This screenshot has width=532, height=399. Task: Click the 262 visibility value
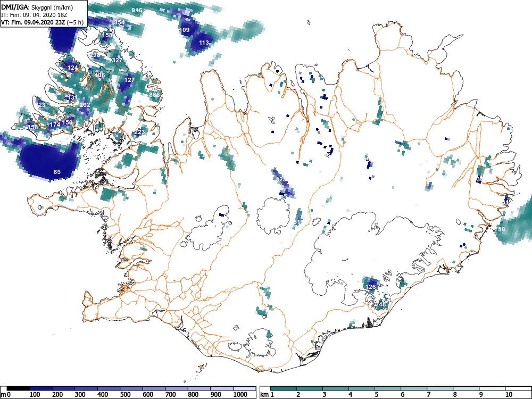(x=85, y=105)
